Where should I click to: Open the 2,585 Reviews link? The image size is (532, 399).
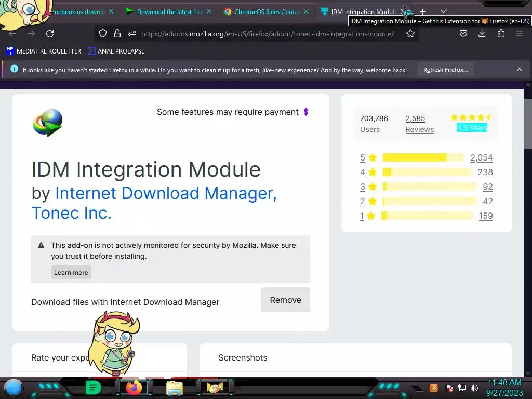tap(419, 124)
